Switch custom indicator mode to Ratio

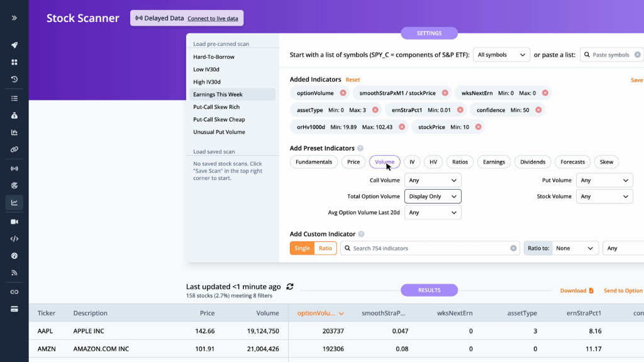click(325, 248)
